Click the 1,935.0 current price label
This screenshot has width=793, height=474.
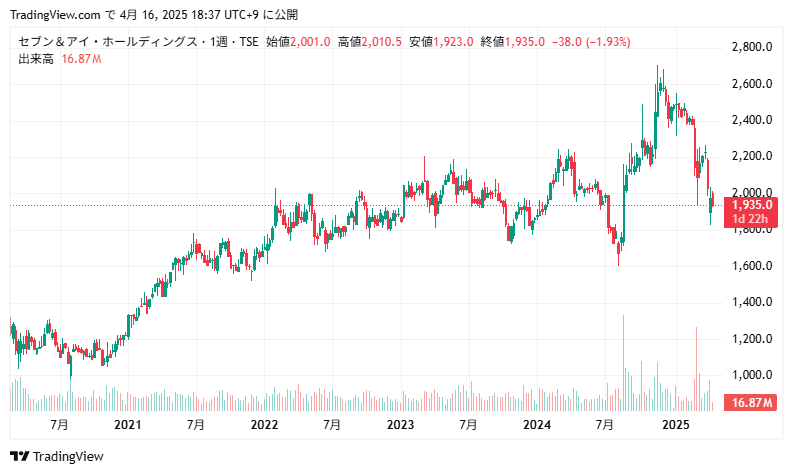(x=752, y=205)
